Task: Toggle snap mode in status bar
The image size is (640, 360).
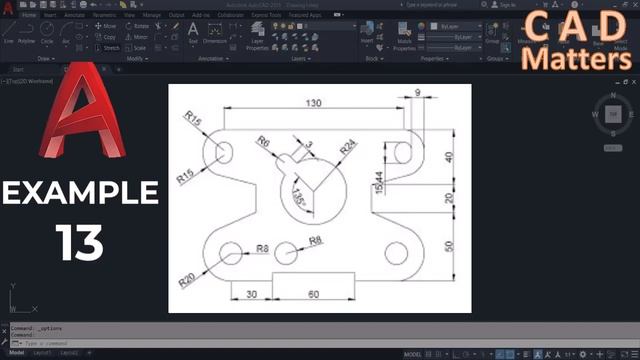Action: (439, 354)
